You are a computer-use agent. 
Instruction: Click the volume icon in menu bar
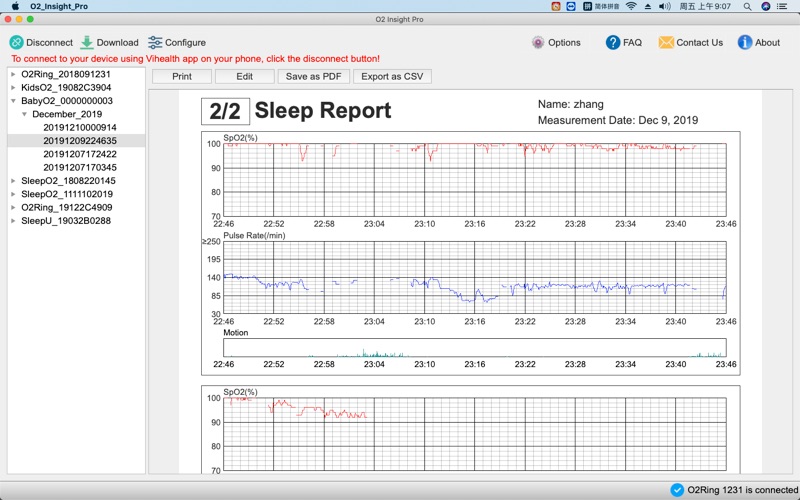pyautogui.click(x=664, y=6)
